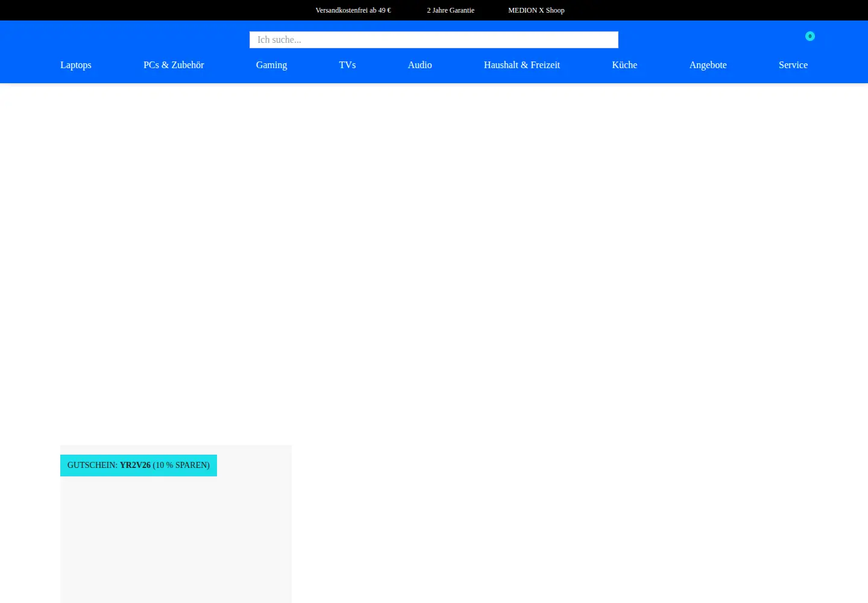
Task: Click 'MEDION X Shoop' link
Action: coord(536,10)
